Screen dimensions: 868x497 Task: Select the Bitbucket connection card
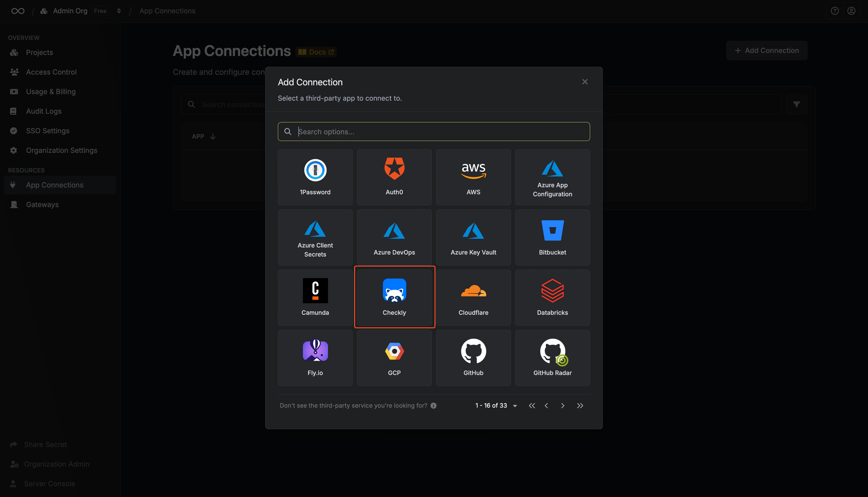coord(553,237)
